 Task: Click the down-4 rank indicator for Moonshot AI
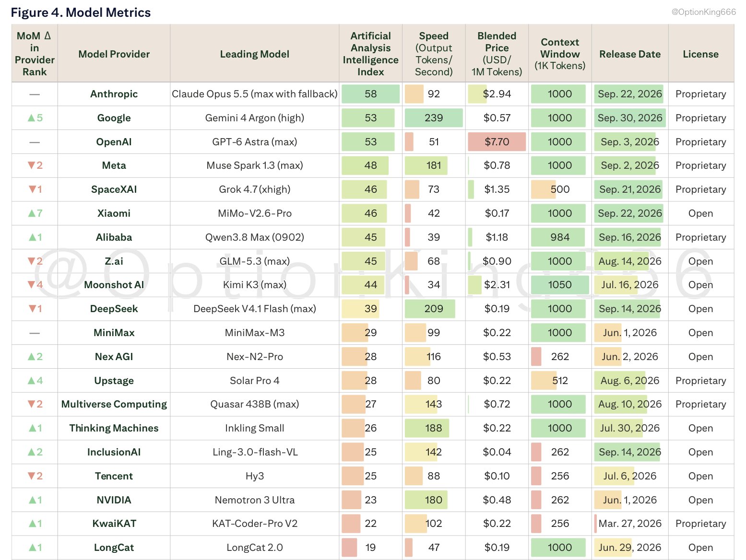click(35, 285)
